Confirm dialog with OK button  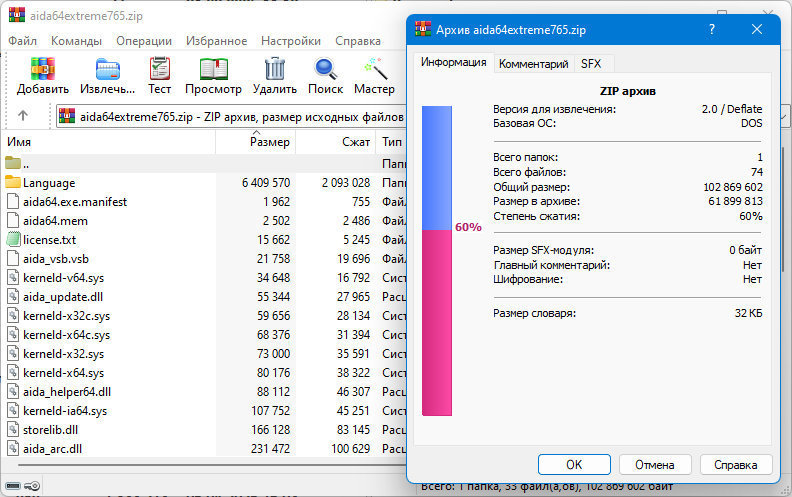pyautogui.click(x=574, y=465)
